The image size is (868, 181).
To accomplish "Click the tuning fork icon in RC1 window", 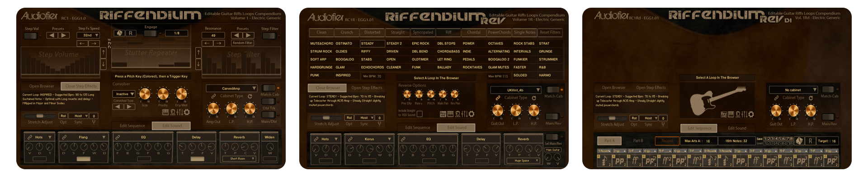I will pos(94,122).
